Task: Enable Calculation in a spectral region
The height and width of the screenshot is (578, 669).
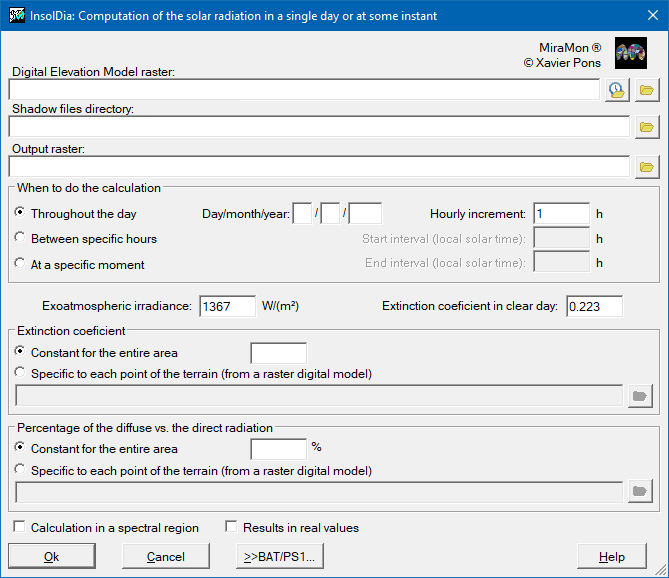Action: click(x=20, y=527)
